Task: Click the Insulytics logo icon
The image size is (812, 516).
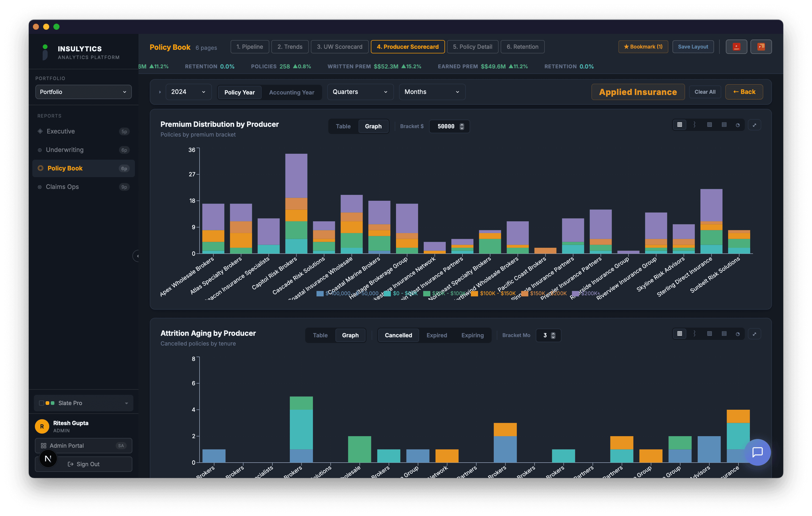Action: pos(45,52)
